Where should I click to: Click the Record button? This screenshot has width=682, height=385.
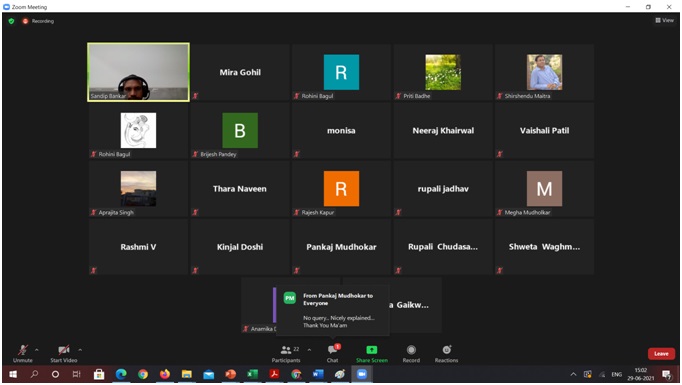point(411,353)
